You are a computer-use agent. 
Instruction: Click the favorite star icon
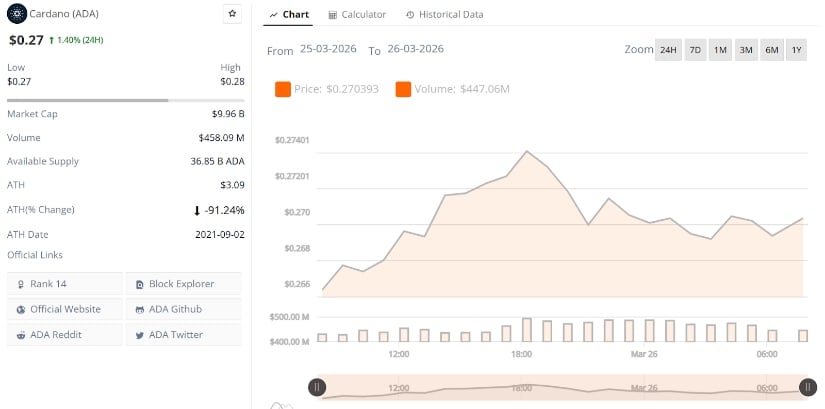tap(232, 14)
